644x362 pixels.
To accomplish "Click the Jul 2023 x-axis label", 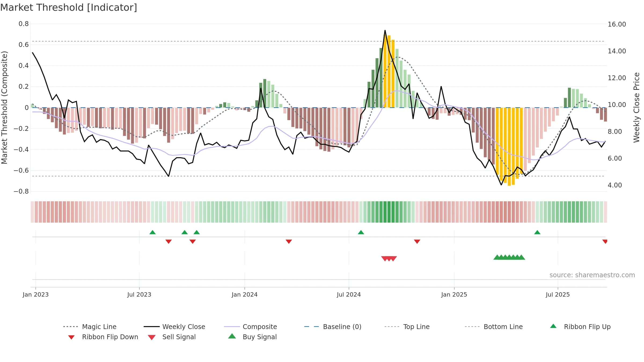I will pyautogui.click(x=139, y=295).
